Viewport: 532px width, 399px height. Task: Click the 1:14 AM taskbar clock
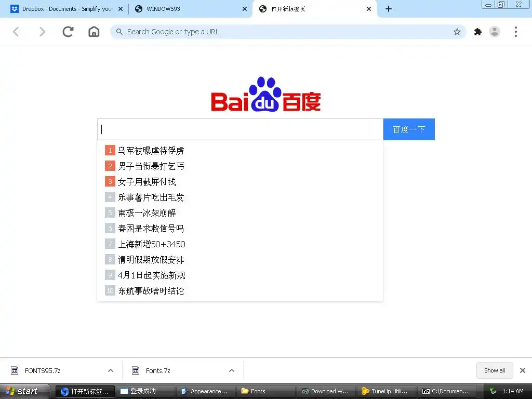click(x=513, y=391)
